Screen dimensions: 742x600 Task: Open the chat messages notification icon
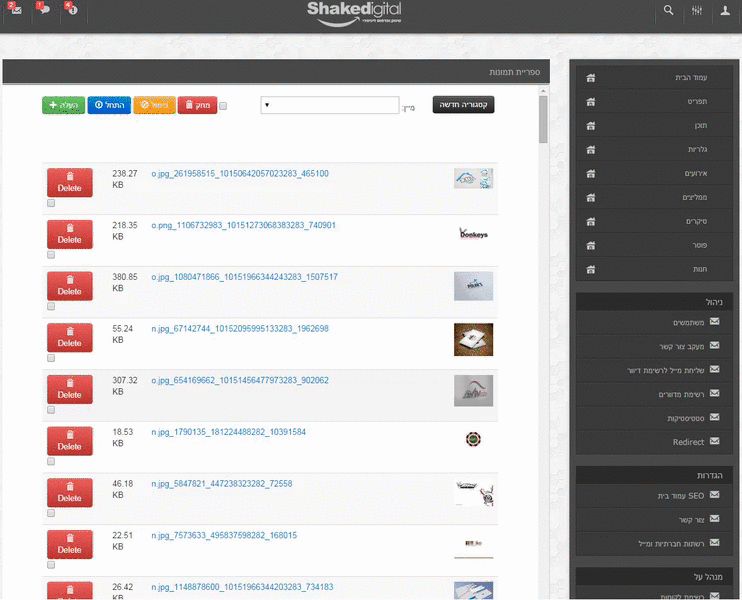click(x=44, y=9)
